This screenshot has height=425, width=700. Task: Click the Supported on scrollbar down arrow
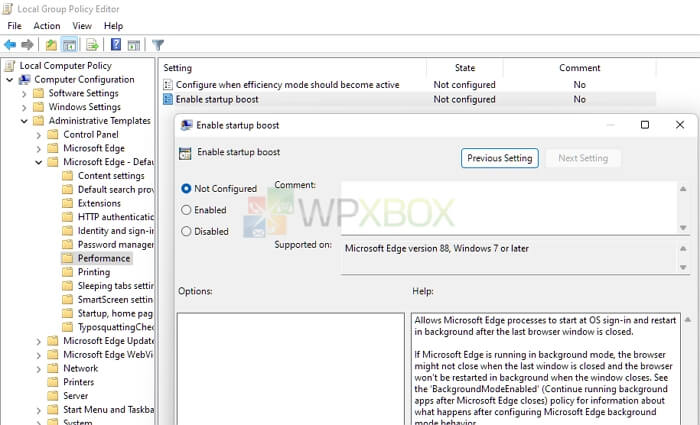(683, 267)
